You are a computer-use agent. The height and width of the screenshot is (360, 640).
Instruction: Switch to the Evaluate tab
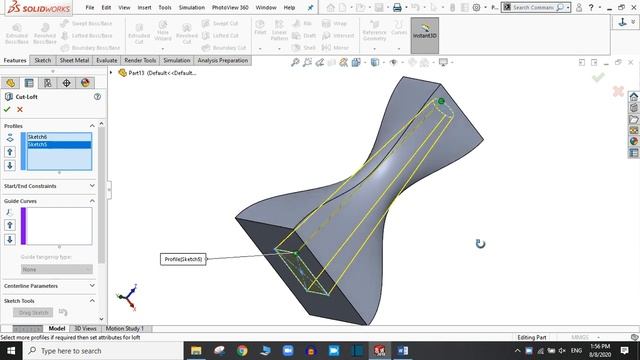tap(107, 60)
